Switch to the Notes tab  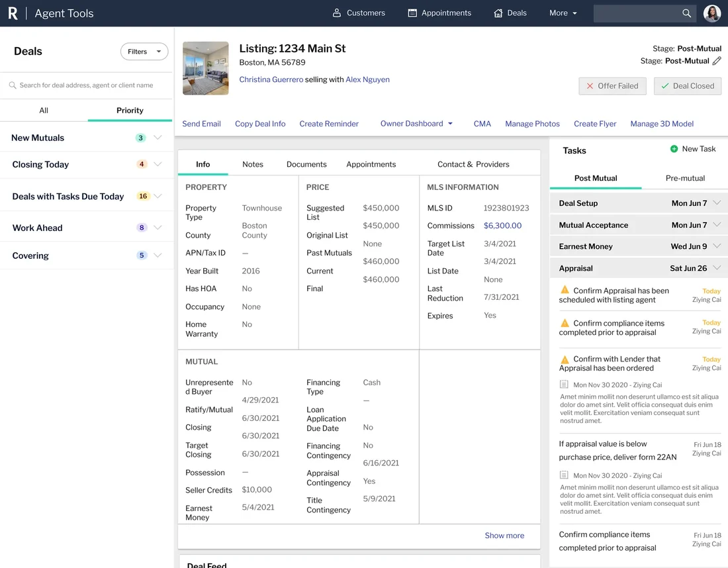[x=253, y=164]
